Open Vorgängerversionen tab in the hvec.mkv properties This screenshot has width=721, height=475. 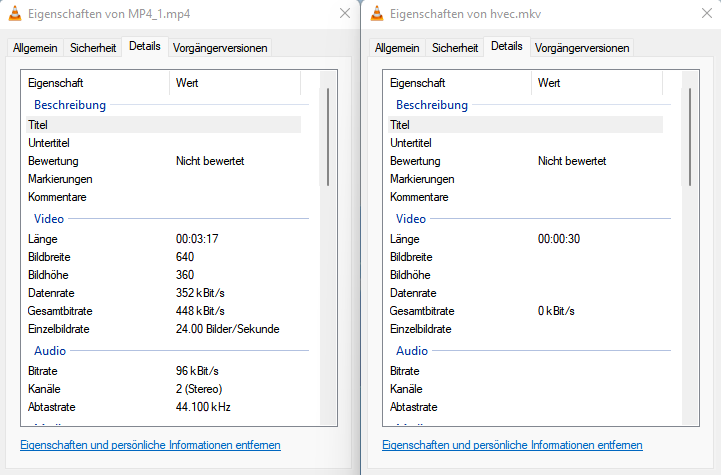click(x=582, y=47)
